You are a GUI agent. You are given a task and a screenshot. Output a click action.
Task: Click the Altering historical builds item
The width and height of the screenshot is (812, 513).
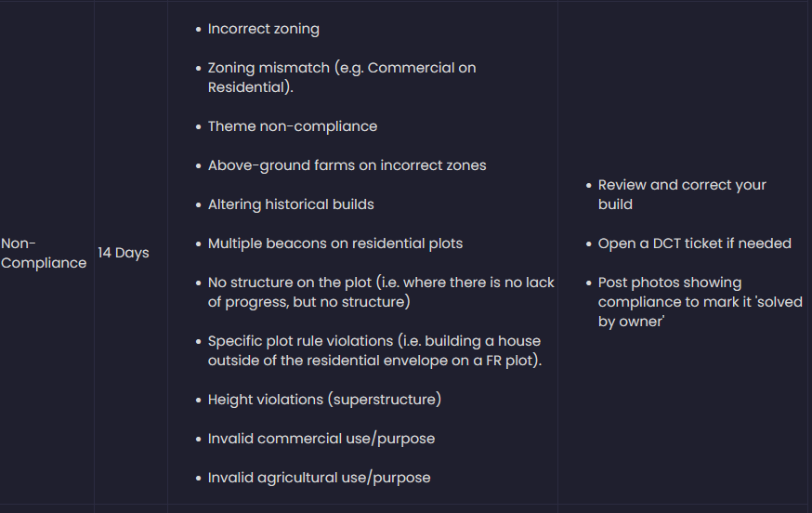coord(291,204)
